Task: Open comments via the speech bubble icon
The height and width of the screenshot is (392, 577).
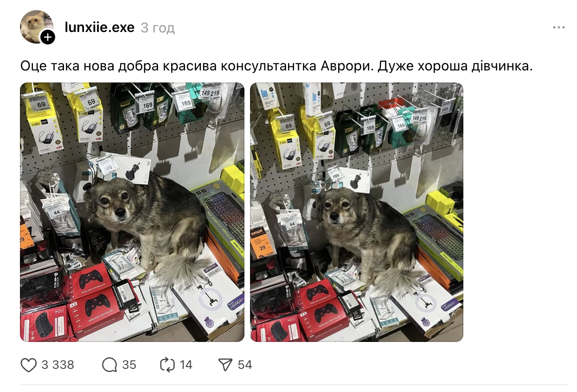Action: point(109,365)
